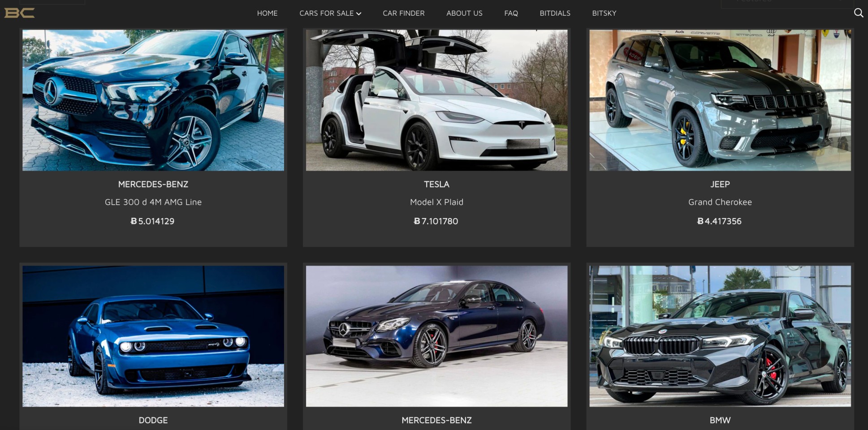Viewport: 868px width, 430px height.
Task: Select the GLE 300 d 4M AMG Line title
Action: [153, 202]
